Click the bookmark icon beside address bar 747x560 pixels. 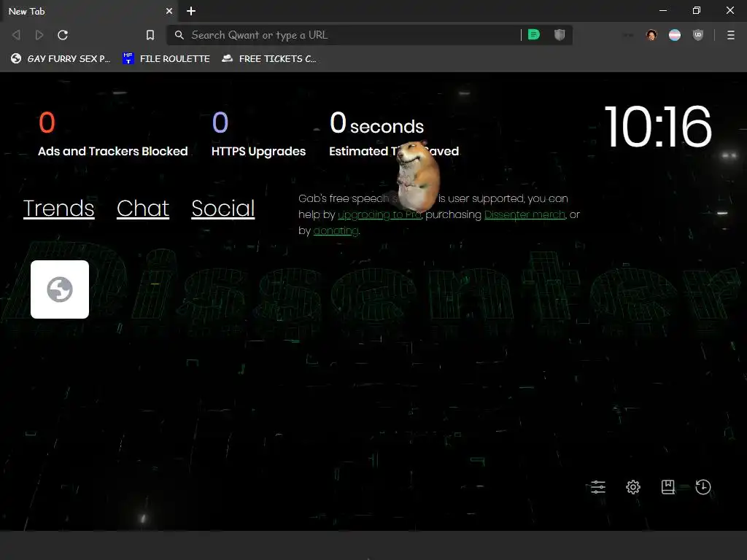click(x=150, y=35)
